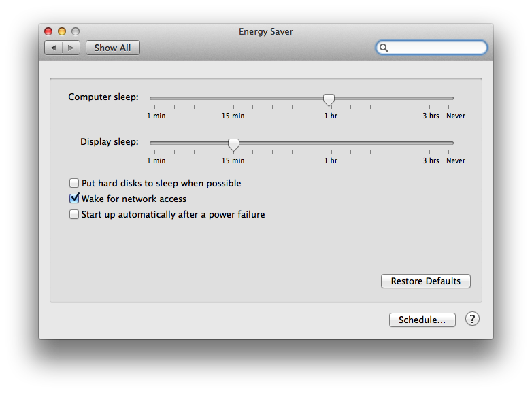Viewport: 532px width, 393px height.
Task: Close the Energy Saver window
Action: 48,31
